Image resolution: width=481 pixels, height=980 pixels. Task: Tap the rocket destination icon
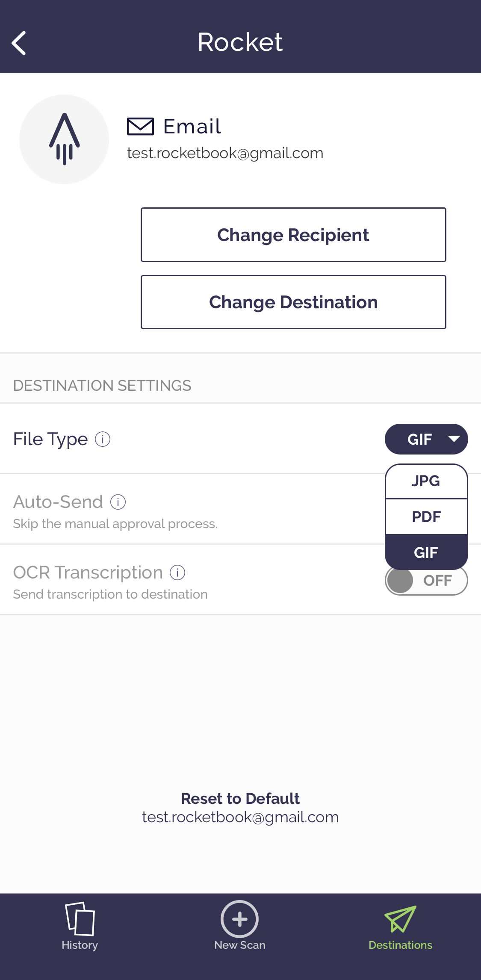tap(64, 139)
